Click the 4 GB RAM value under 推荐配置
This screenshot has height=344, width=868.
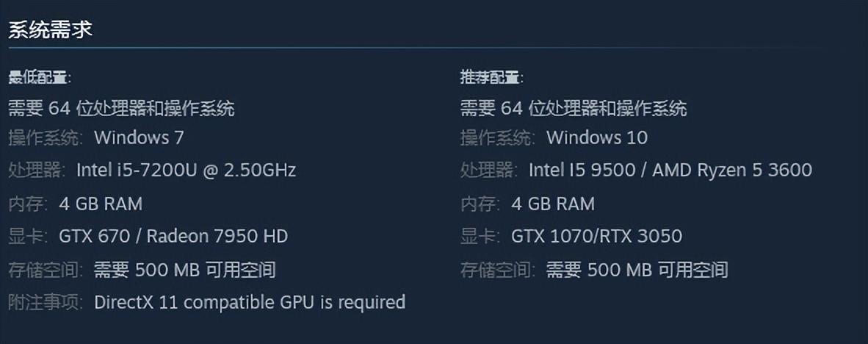point(553,204)
